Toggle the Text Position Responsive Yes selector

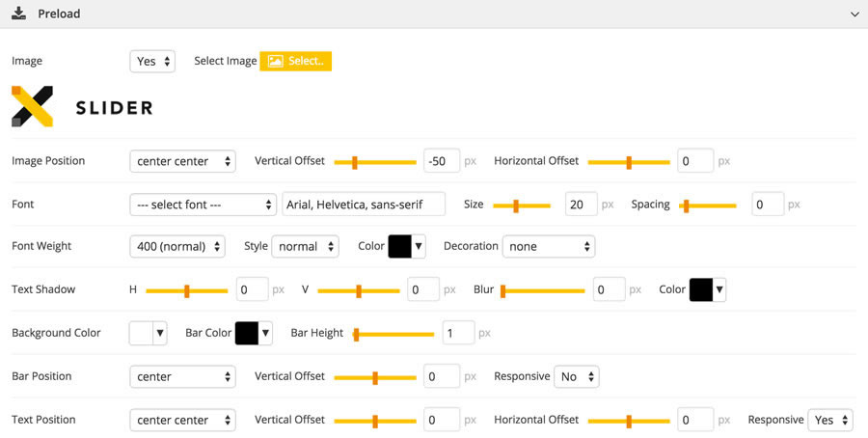point(830,421)
